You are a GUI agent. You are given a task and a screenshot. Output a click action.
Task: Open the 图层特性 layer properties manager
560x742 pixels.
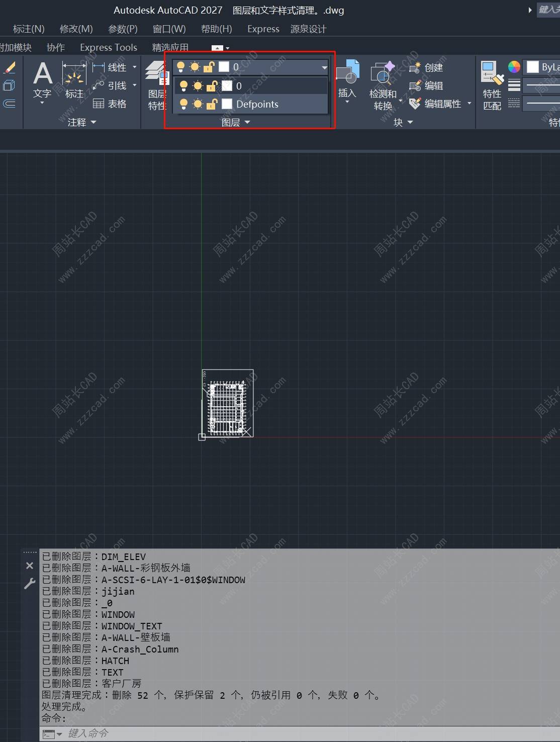[157, 85]
